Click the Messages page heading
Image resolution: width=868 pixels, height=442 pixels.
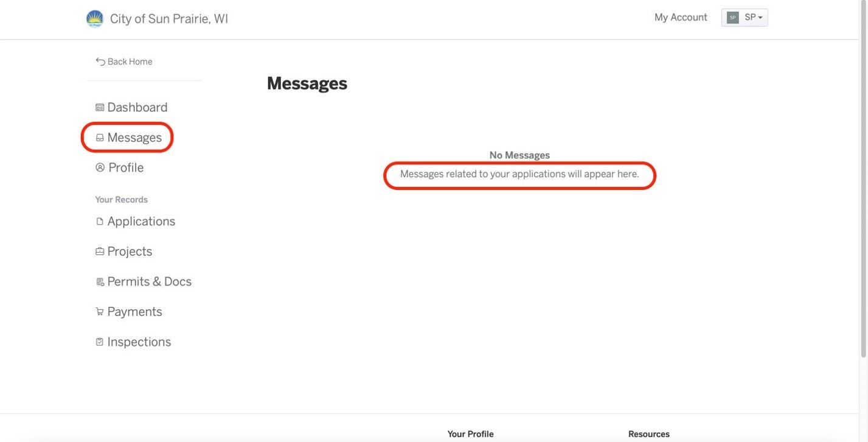click(x=307, y=83)
